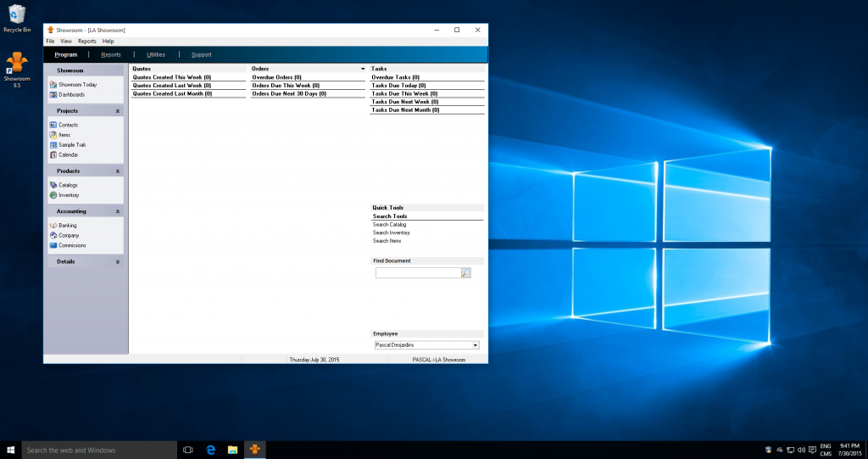Open Contacts in the Projects section
868x459 pixels.
pos(68,125)
